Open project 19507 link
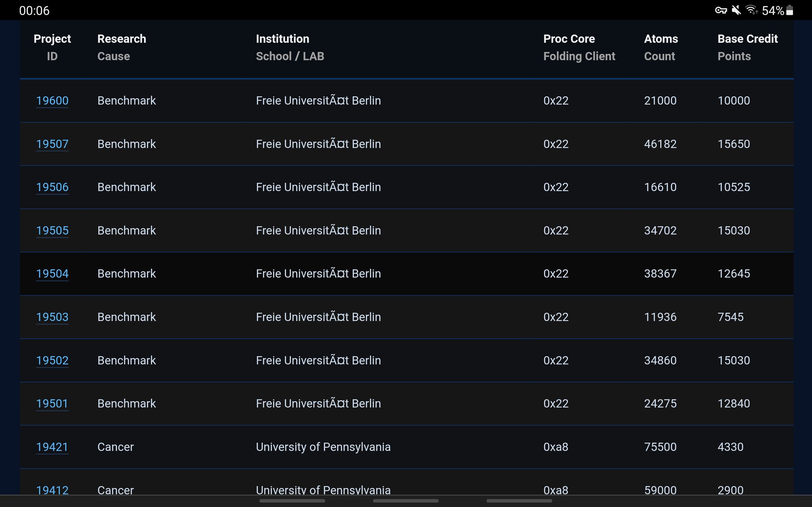The height and width of the screenshot is (507, 812). pos(52,144)
